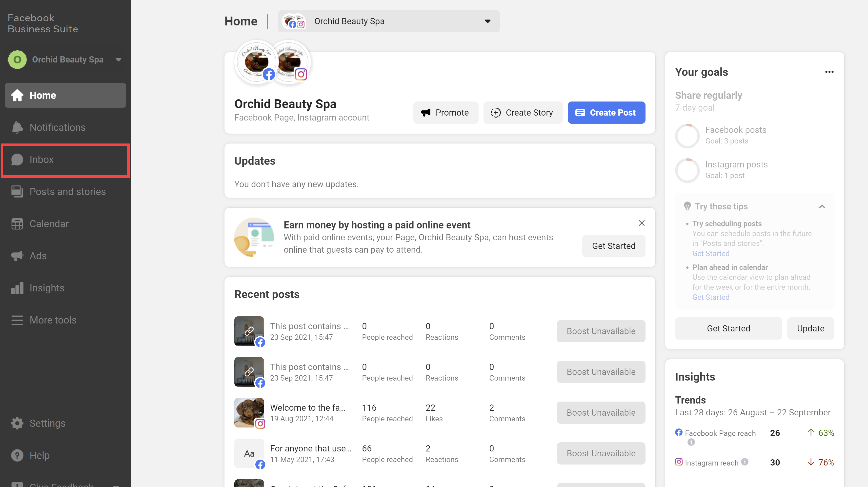Click the Home house icon in sidebar
Screen dimensions: 868x487
click(17, 95)
